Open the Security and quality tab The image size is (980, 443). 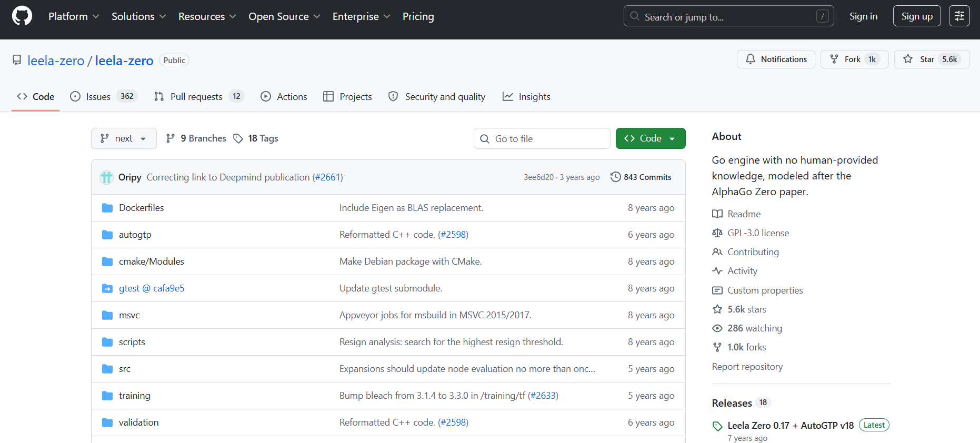(x=437, y=96)
